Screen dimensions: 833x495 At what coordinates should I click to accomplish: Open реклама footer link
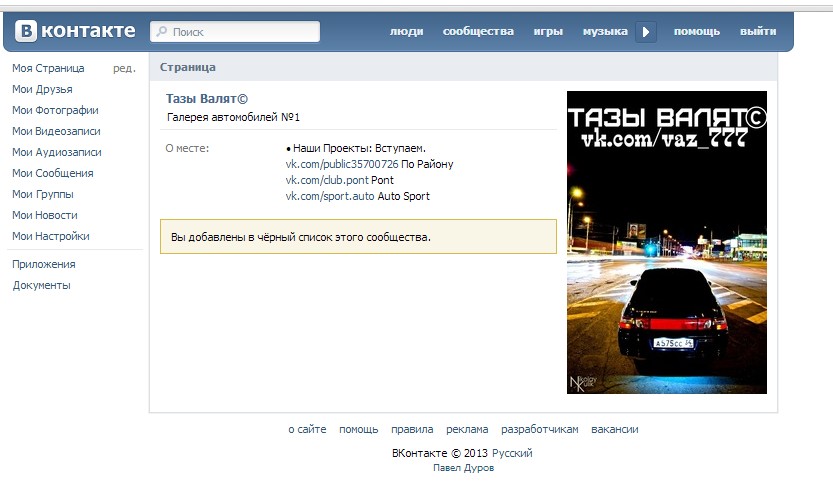(x=467, y=429)
